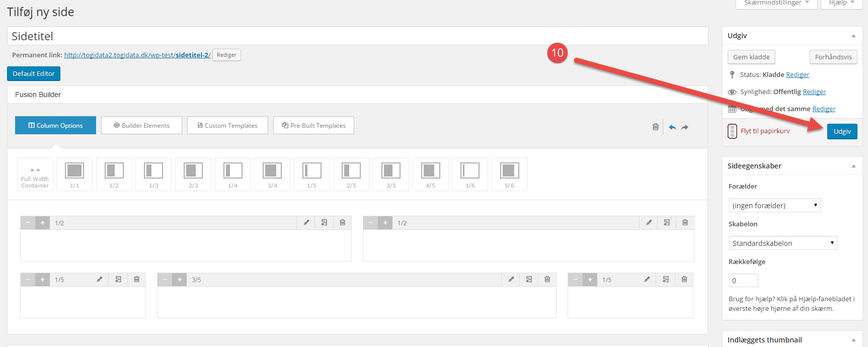Click the Fusion Builder panel header
The width and height of the screenshot is (868, 347).
[357, 95]
